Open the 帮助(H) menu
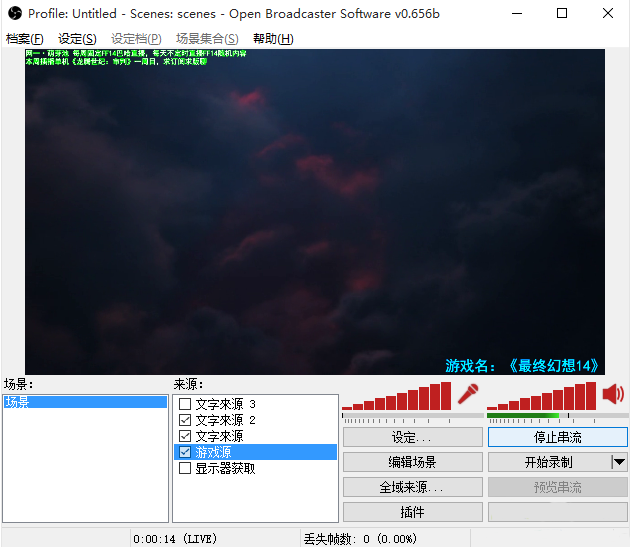 (273, 39)
